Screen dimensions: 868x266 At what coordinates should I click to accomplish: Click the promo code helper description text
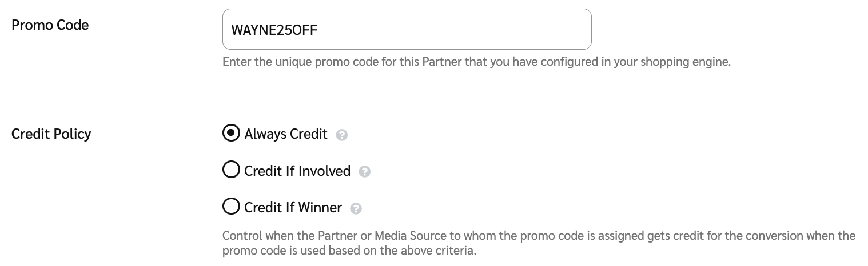tap(476, 62)
